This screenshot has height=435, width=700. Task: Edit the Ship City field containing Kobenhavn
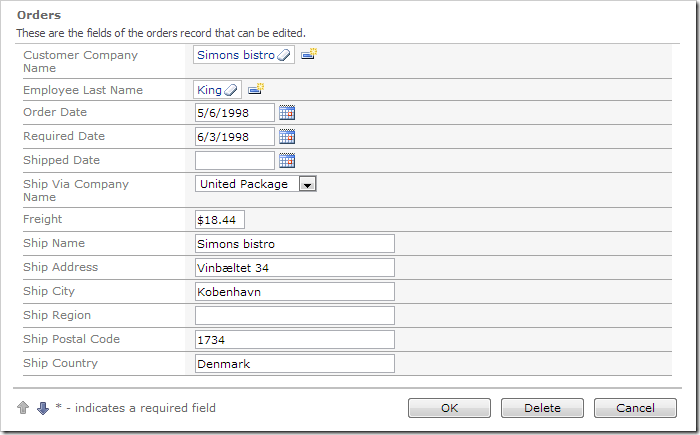coord(295,292)
